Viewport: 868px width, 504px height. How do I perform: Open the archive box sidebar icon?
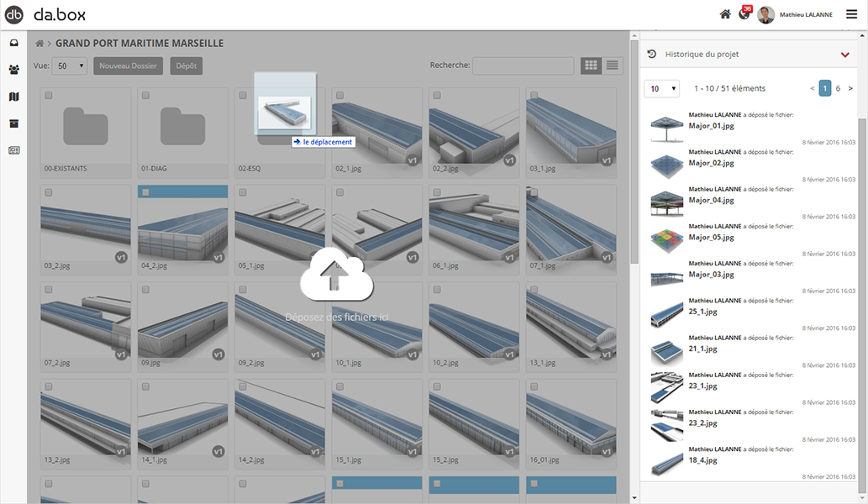click(13, 123)
